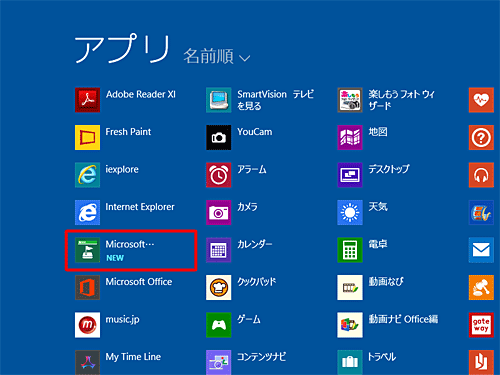Click the デスクトップ label
Screen dimensions: 500x375
pyautogui.click(x=389, y=169)
